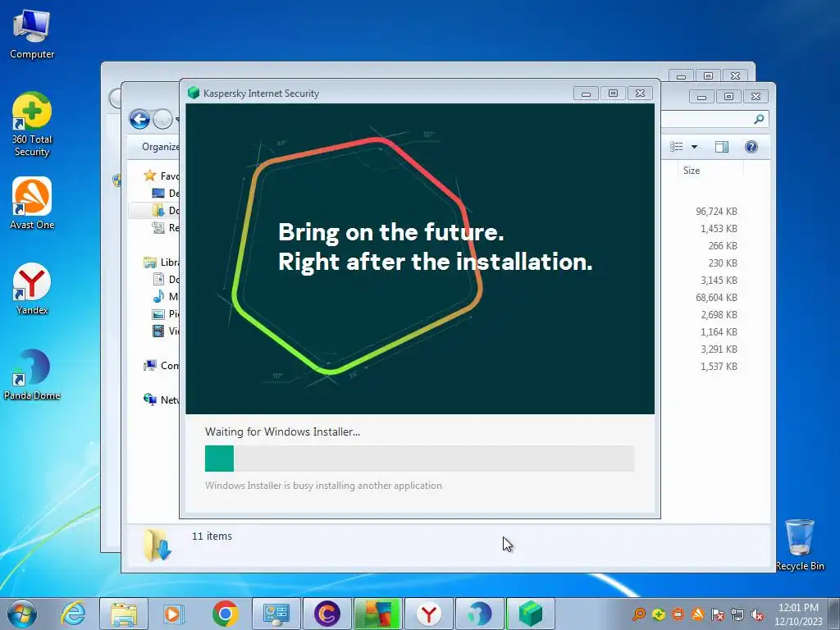Open the Yandex desktop shortcut
Screen dimensions: 840x630
32,289
